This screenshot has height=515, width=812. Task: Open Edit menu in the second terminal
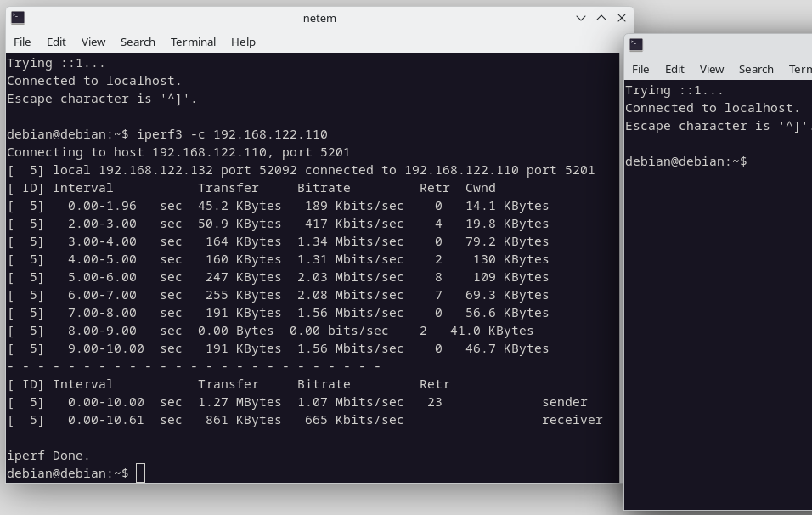coord(674,69)
